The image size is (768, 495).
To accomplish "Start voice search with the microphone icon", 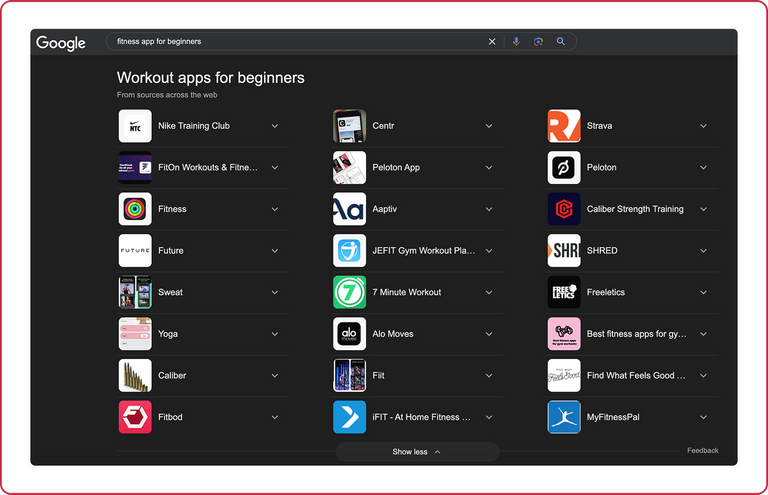I will click(516, 42).
